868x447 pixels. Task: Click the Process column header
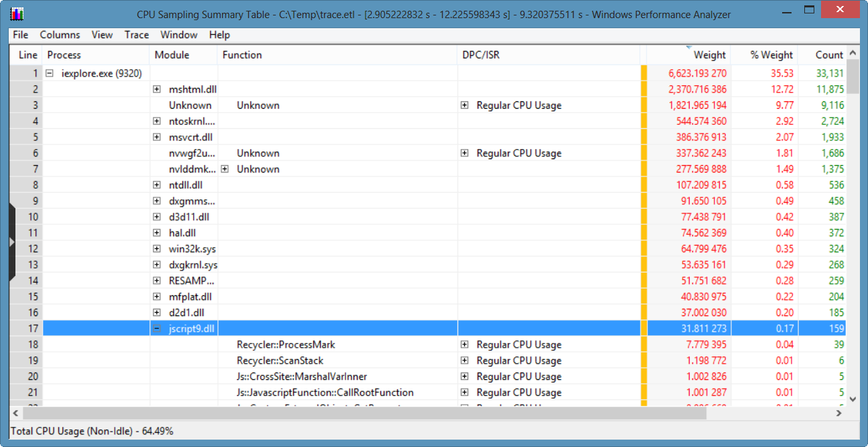coord(97,55)
